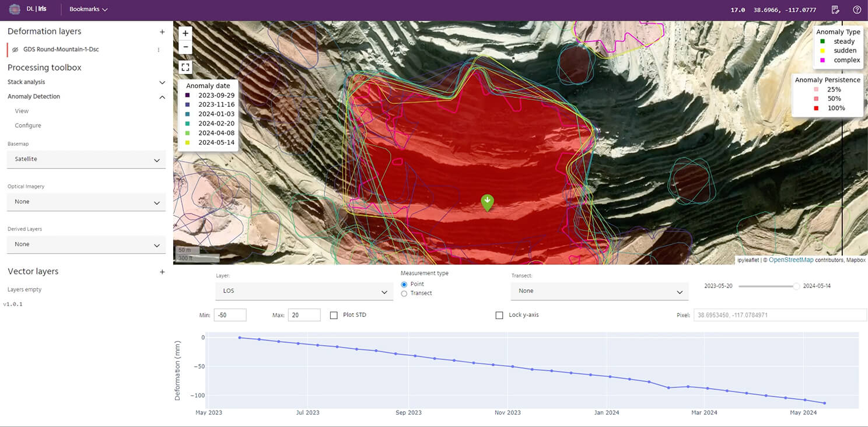Image resolution: width=868 pixels, height=427 pixels.
Task: Click the date range slider handle
Action: (796, 286)
